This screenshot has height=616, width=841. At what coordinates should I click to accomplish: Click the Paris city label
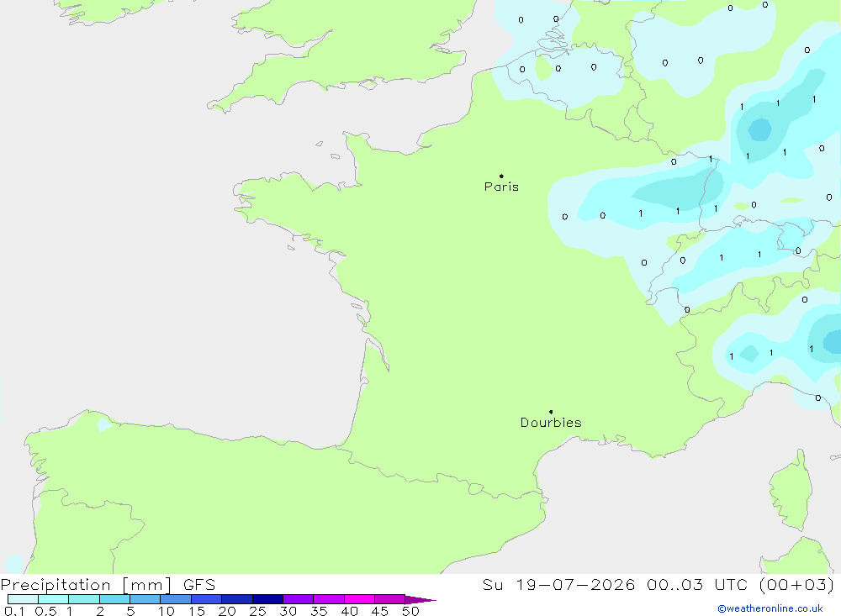pyautogui.click(x=501, y=187)
